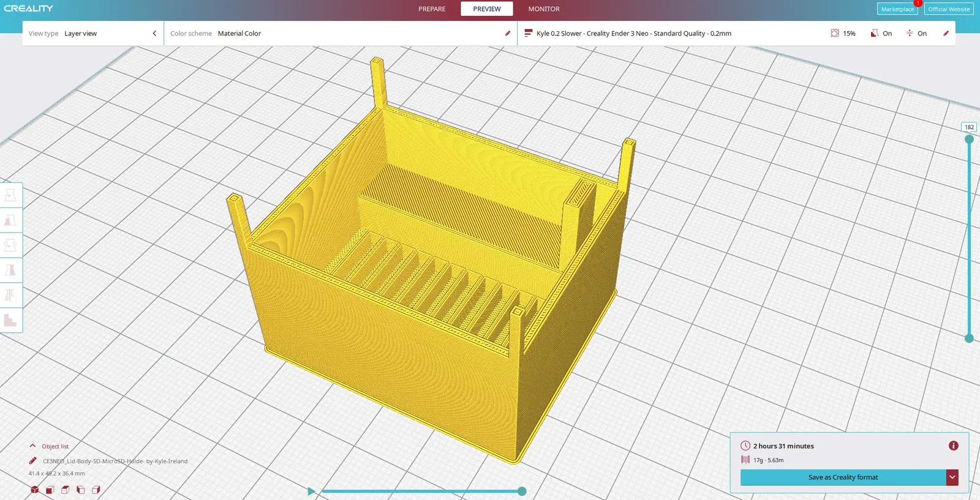The height and width of the screenshot is (500, 980).
Task: Open the Official Website link
Action: [949, 9]
